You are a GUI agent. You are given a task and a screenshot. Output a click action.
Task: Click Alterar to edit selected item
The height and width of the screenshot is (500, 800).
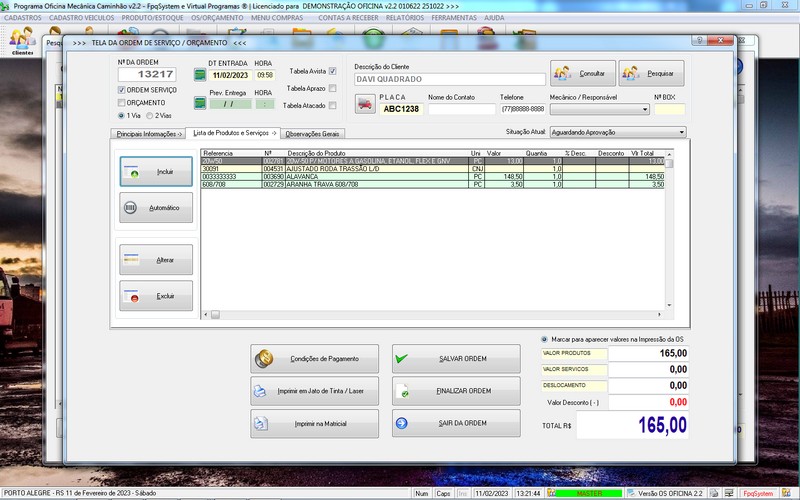(x=156, y=260)
